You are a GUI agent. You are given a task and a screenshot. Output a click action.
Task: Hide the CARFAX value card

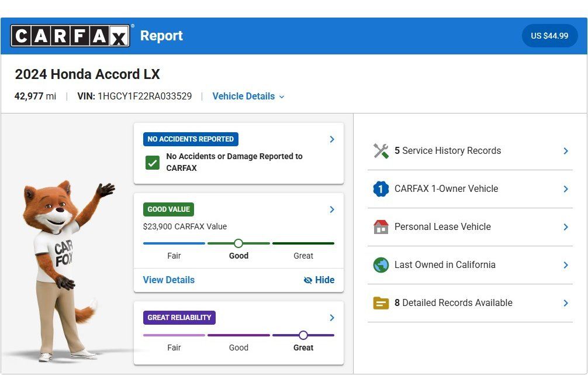(x=319, y=280)
